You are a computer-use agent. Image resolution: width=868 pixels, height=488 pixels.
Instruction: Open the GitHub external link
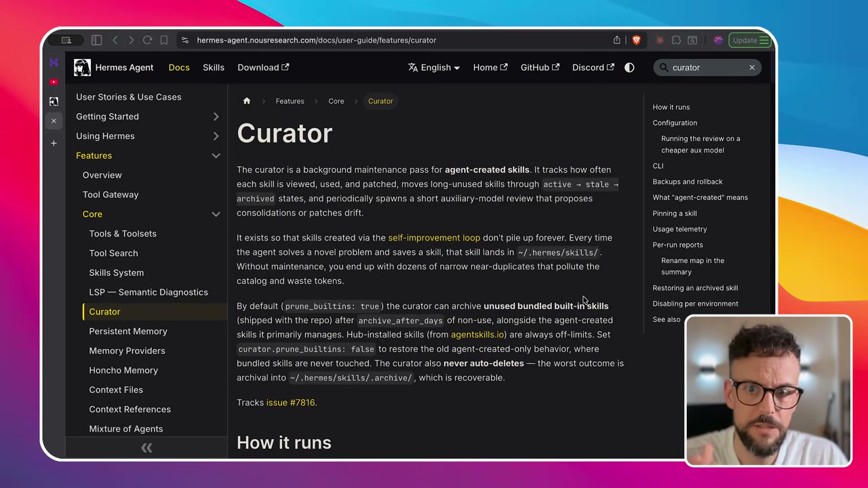(x=540, y=68)
